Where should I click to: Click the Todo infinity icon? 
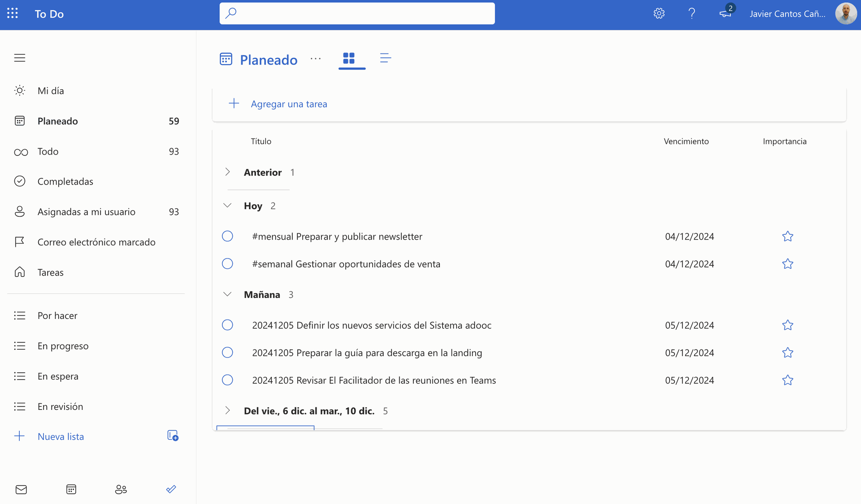point(21,152)
